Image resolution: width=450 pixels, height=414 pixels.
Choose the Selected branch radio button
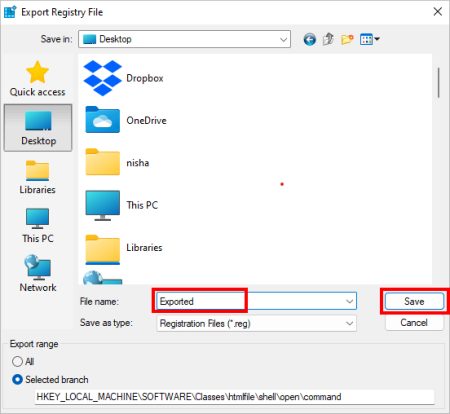[x=50, y=380]
